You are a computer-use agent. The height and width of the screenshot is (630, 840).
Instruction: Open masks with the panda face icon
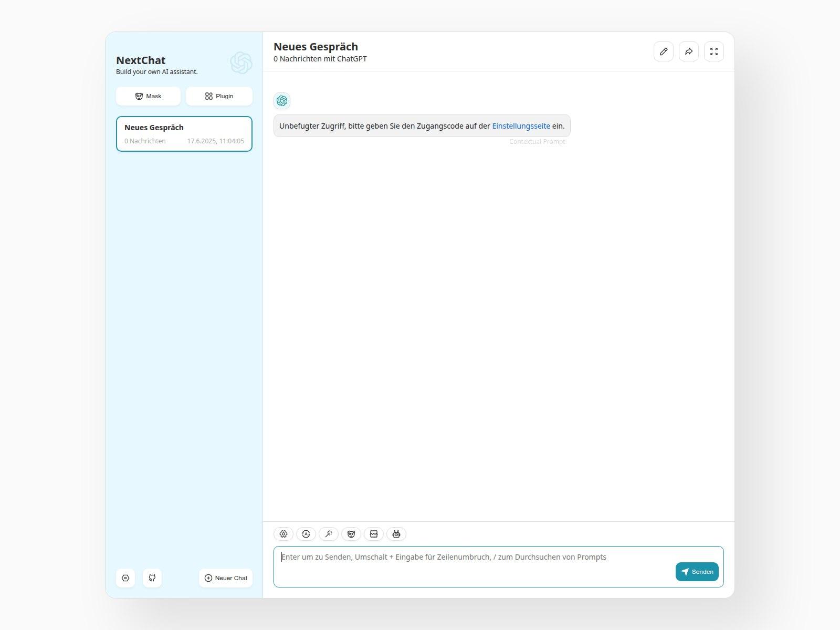pyautogui.click(x=351, y=534)
